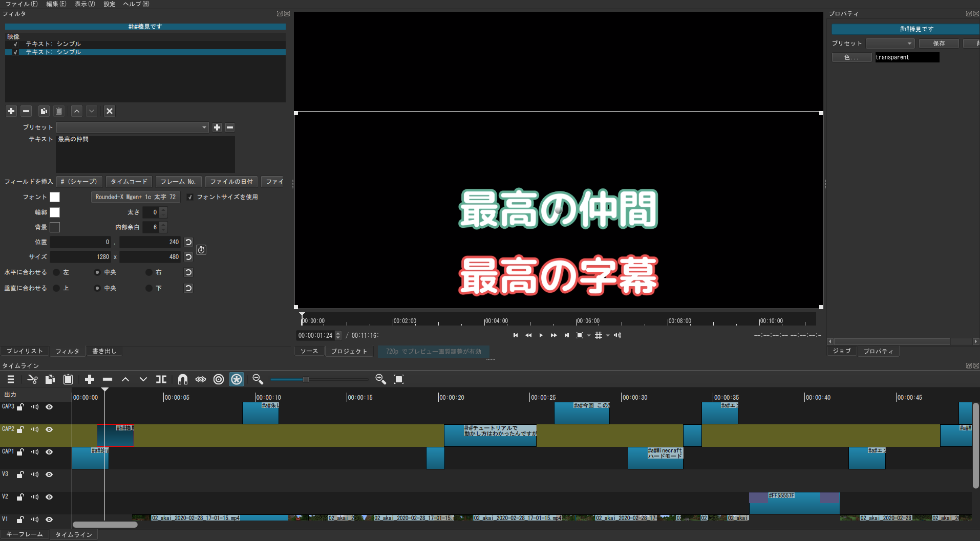Select 右 radio for horizontal alignment

point(148,272)
